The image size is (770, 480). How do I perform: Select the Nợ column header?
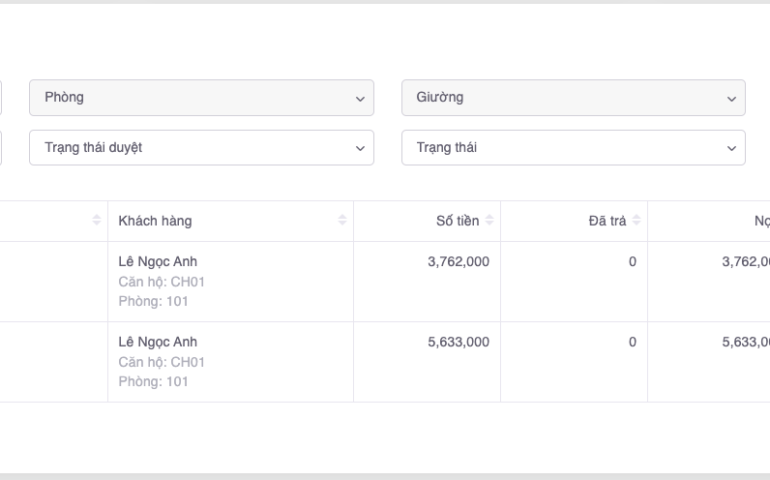click(760, 220)
